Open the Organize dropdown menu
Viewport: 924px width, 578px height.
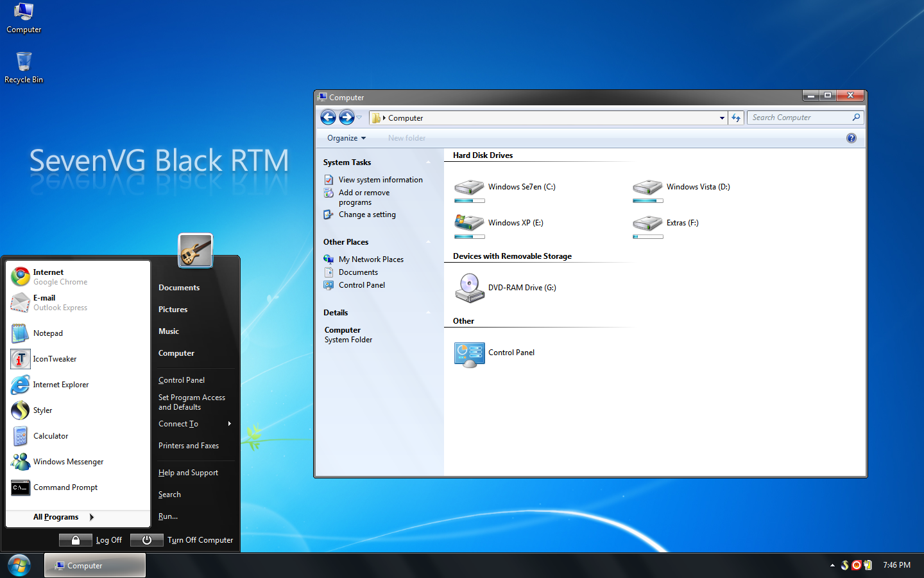click(x=346, y=138)
